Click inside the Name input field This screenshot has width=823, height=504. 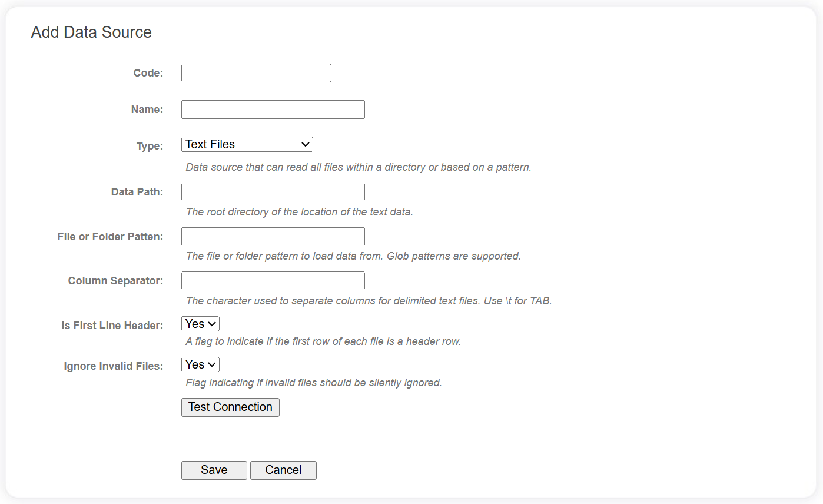pyautogui.click(x=272, y=109)
